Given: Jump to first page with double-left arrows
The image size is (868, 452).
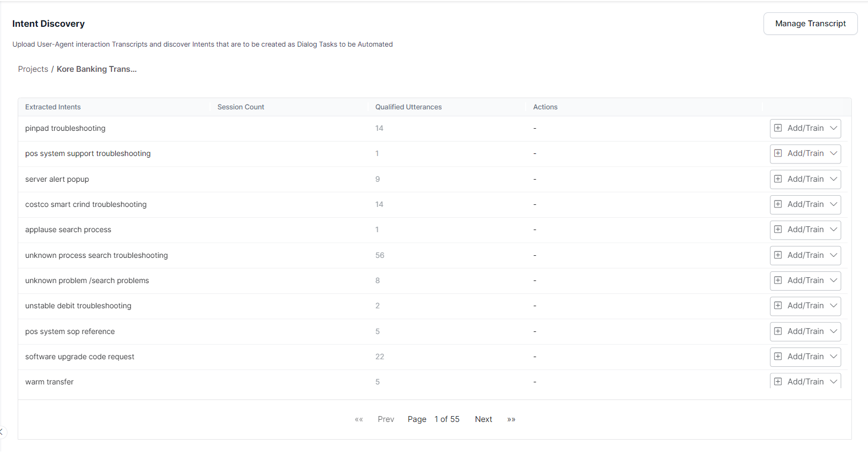Looking at the screenshot, I should click(359, 419).
